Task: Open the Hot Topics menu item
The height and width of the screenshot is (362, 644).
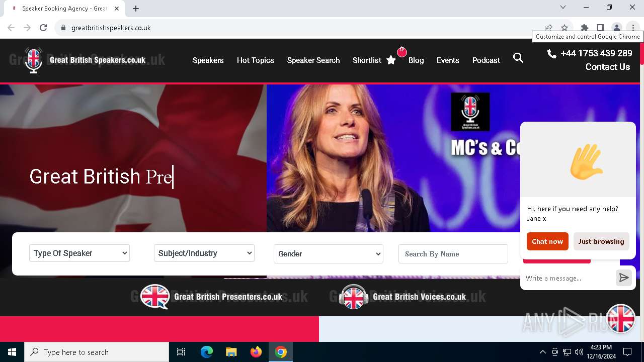Action: point(256,60)
